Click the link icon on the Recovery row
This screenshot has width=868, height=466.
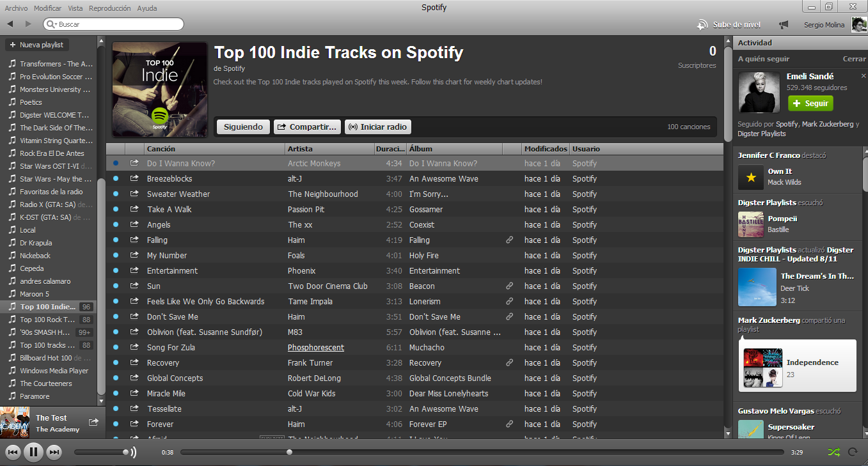pyautogui.click(x=510, y=362)
